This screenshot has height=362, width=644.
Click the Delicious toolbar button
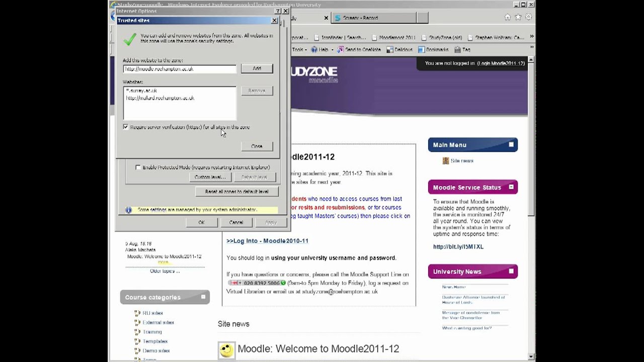click(x=399, y=50)
